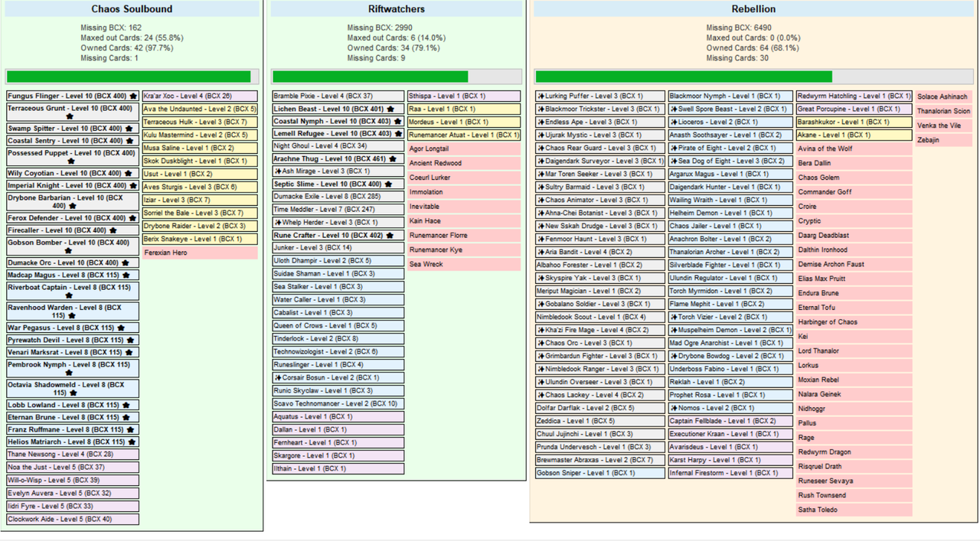Open the Rebellion set header
Viewport: 980px width, 541px height.
point(753,9)
